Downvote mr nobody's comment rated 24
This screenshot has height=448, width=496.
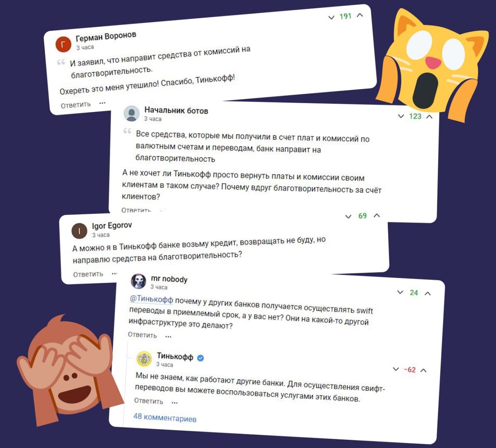coord(400,292)
